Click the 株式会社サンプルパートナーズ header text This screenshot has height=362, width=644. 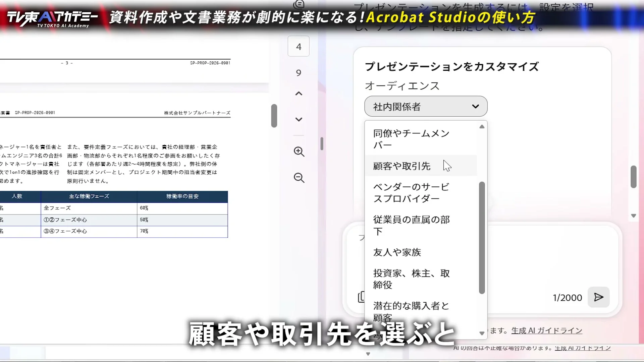pyautogui.click(x=197, y=113)
